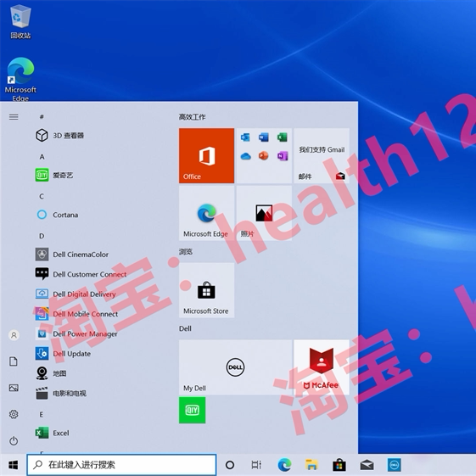Click the green iQIYI small tile
The height and width of the screenshot is (476, 476).
click(192, 410)
